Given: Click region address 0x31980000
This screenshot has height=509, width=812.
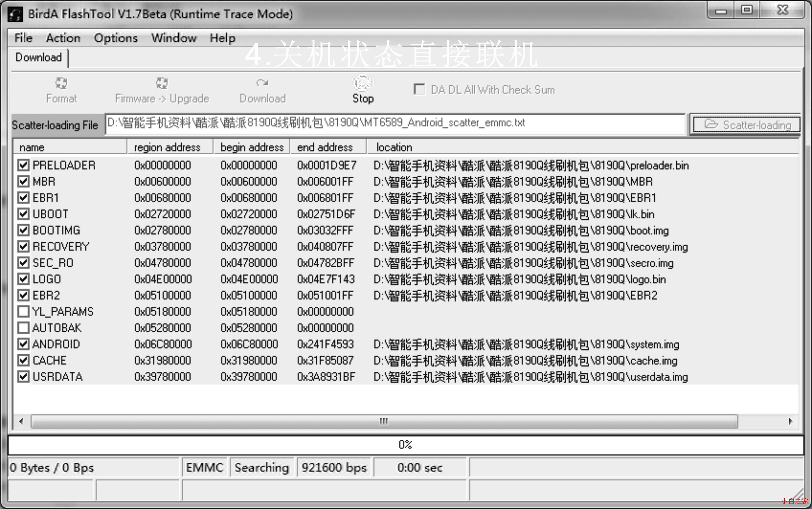Looking at the screenshot, I should click(163, 360).
